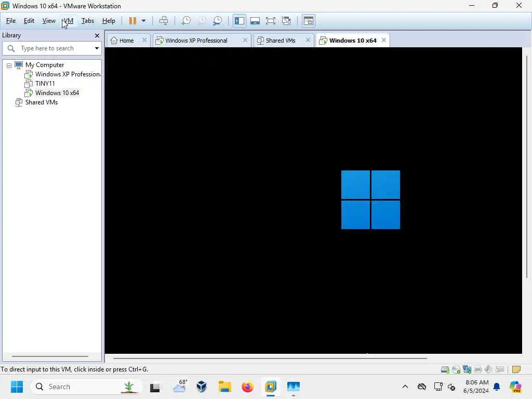This screenshot has height=399, width=532.
Task: Take a snapshot of this virtual machine
Action: 186,21
